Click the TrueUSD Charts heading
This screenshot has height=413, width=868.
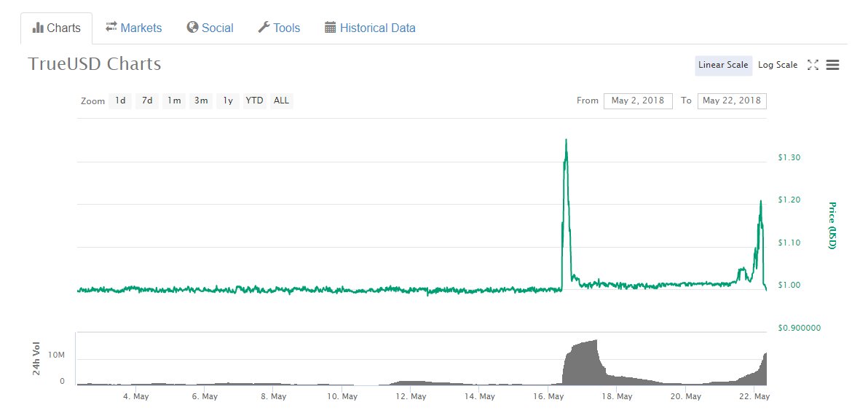[x=94, y=64]
